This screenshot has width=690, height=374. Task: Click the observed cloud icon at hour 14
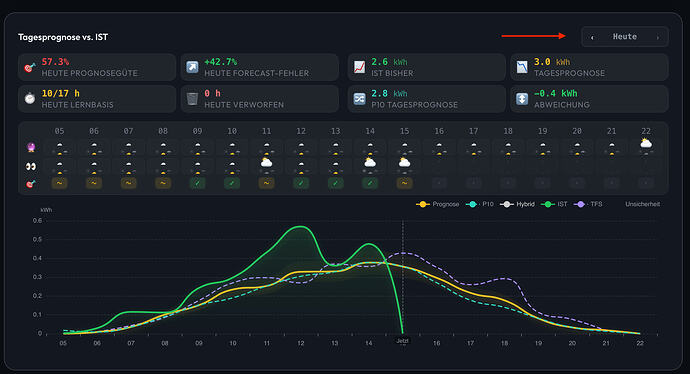[370, 162]
